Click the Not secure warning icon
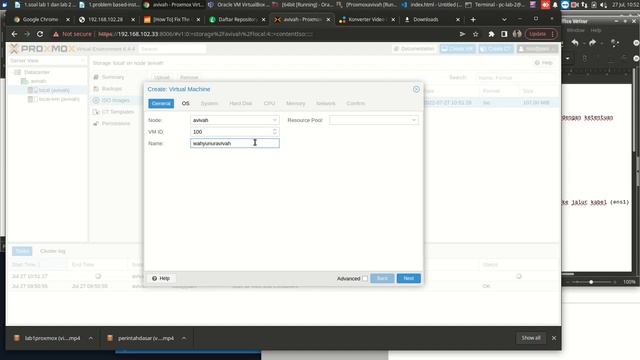The width and height of the screenshot is (640, 360). tap(56, 34)
